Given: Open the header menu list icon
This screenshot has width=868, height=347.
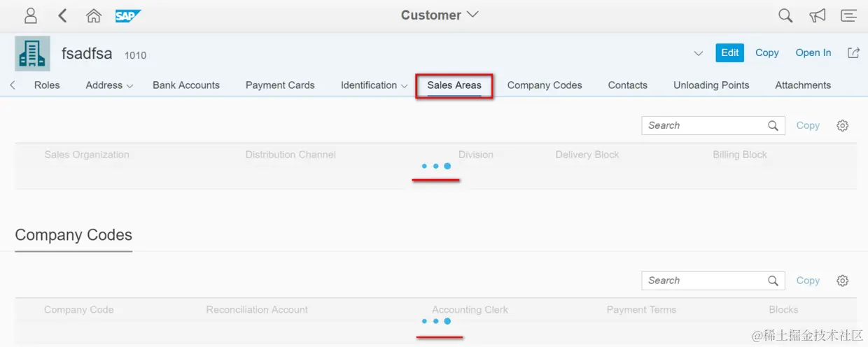Looking at the screenshot, I should (848, 15).
